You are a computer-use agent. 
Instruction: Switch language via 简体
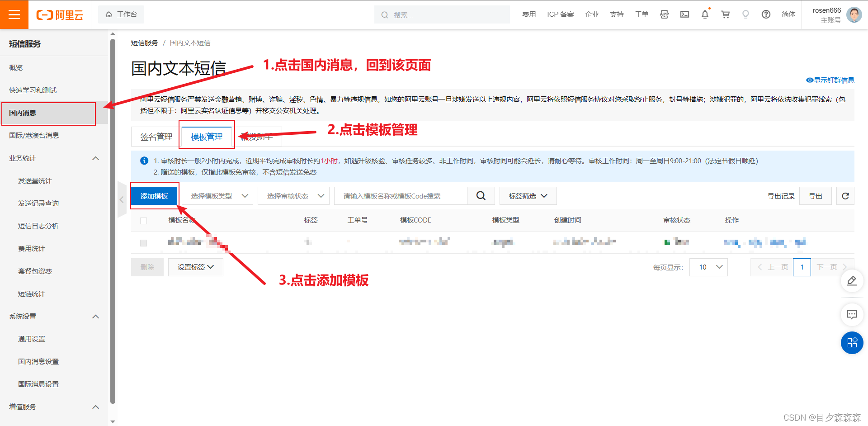point(788,14)
